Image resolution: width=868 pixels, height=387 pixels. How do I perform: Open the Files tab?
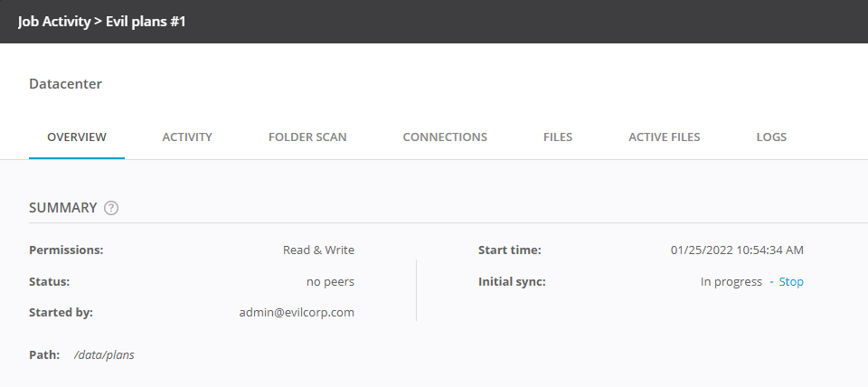(x=558, y=137)
